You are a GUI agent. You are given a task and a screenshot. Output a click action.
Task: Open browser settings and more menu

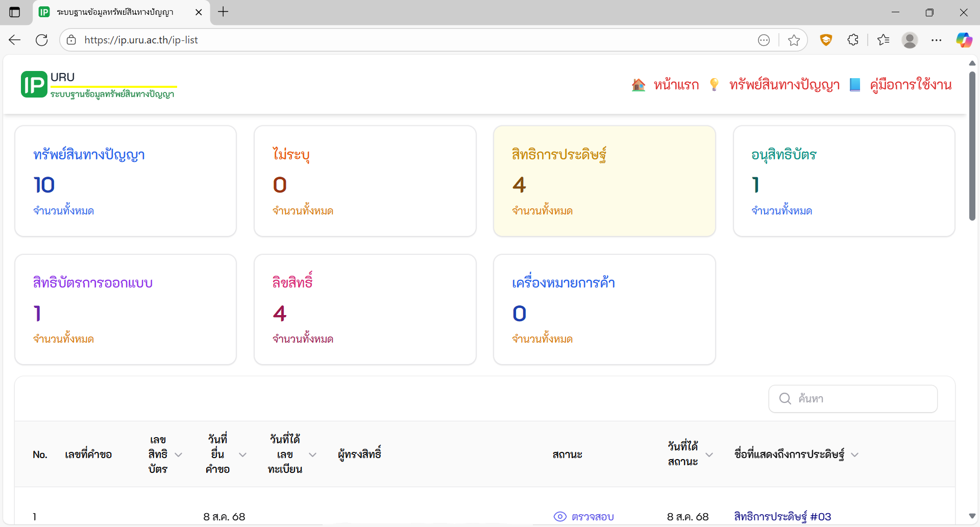(x=936, y=40)
